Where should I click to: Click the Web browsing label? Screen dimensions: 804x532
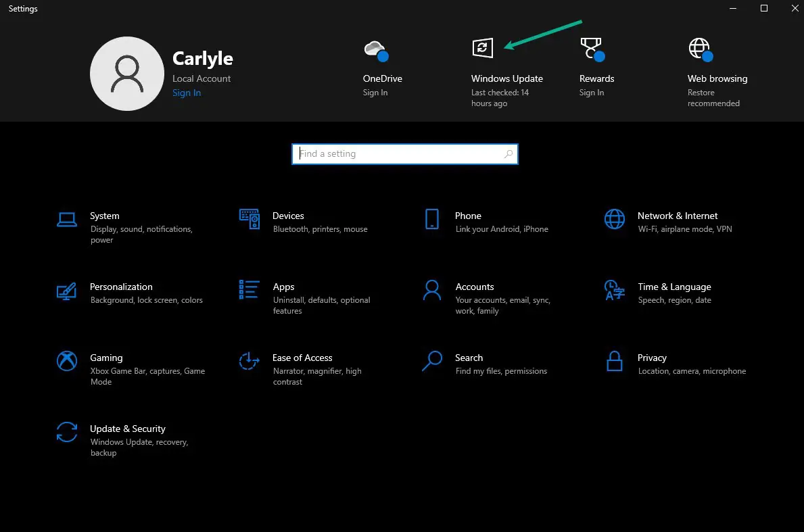[717, 78]
